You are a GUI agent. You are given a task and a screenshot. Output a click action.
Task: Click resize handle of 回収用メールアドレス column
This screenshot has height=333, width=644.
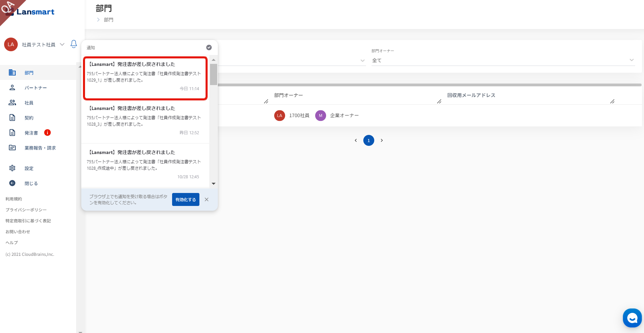point(612,101)
